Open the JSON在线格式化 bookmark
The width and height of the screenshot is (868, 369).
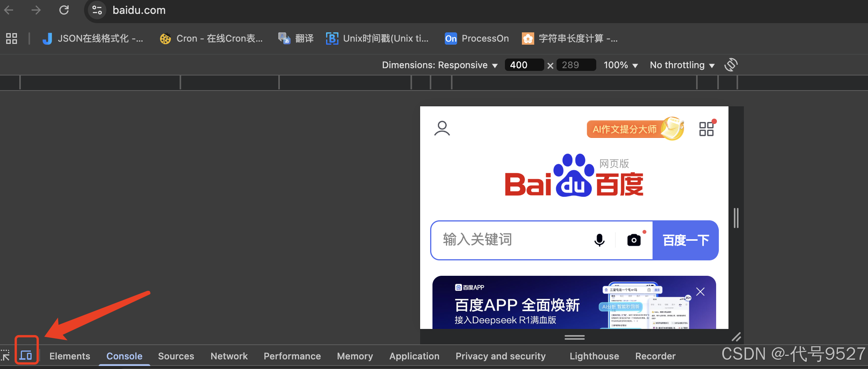93,39
